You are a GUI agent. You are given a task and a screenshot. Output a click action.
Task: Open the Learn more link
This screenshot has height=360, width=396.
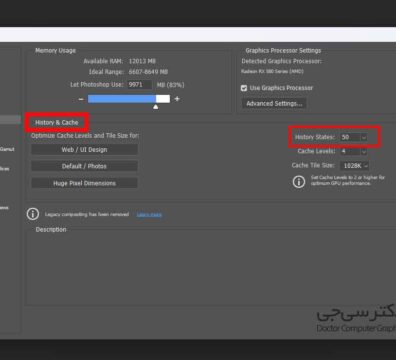149,215
